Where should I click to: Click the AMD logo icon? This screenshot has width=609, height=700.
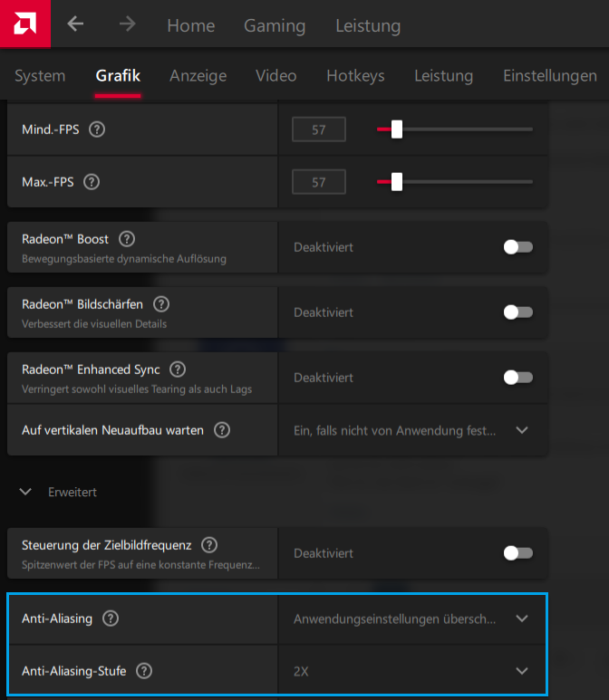pyautogui.click(x=25, y=24)
